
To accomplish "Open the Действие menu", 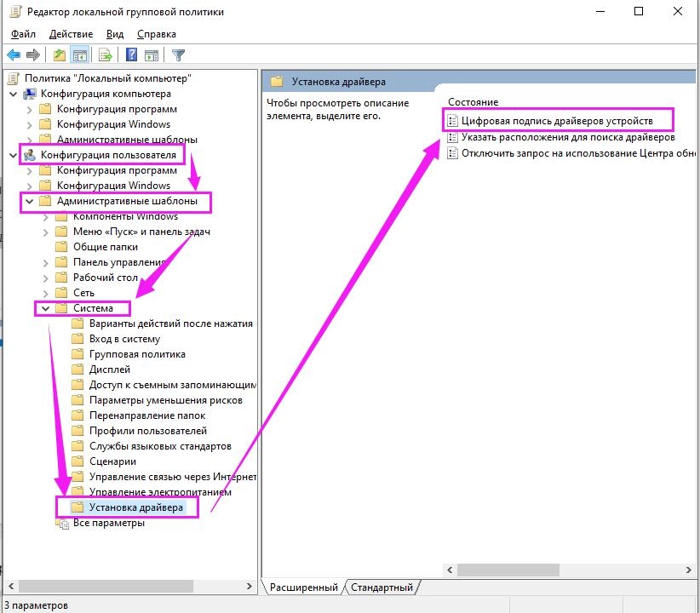I will coord(72,34).
